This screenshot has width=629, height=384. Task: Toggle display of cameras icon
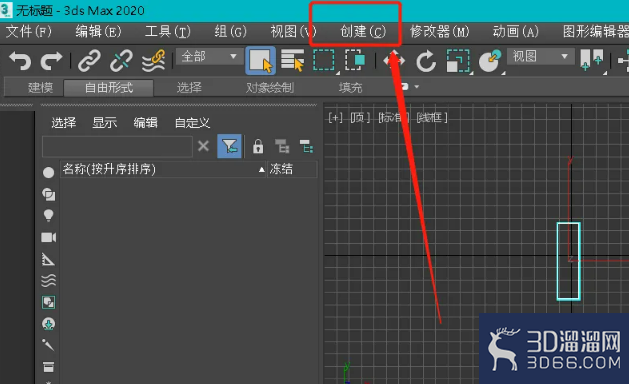49,238
